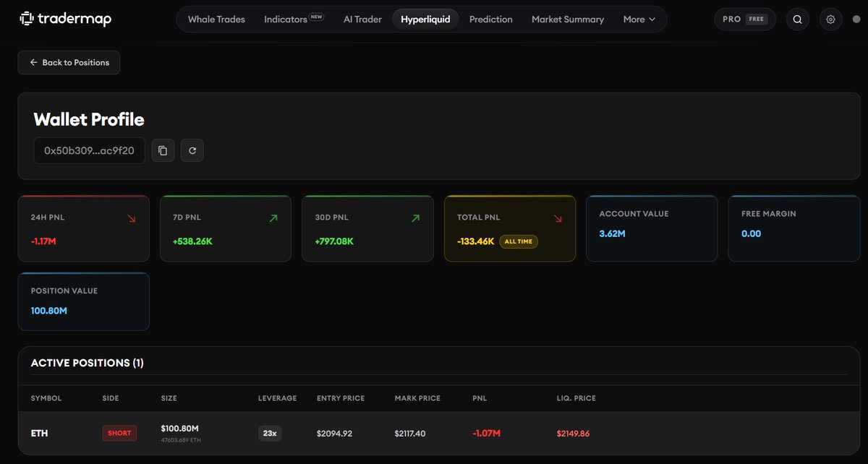This screenshot has width=868, height=464.
Task: Click the SHORT side badge
Action: pyautogui.click(x=119, y=434)
